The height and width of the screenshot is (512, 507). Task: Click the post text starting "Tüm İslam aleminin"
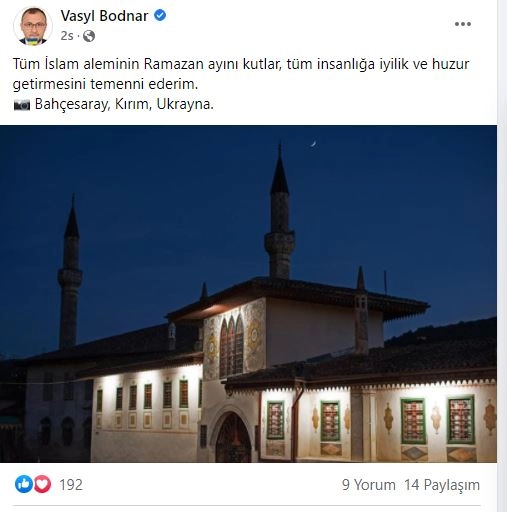[x=241, y=74]
